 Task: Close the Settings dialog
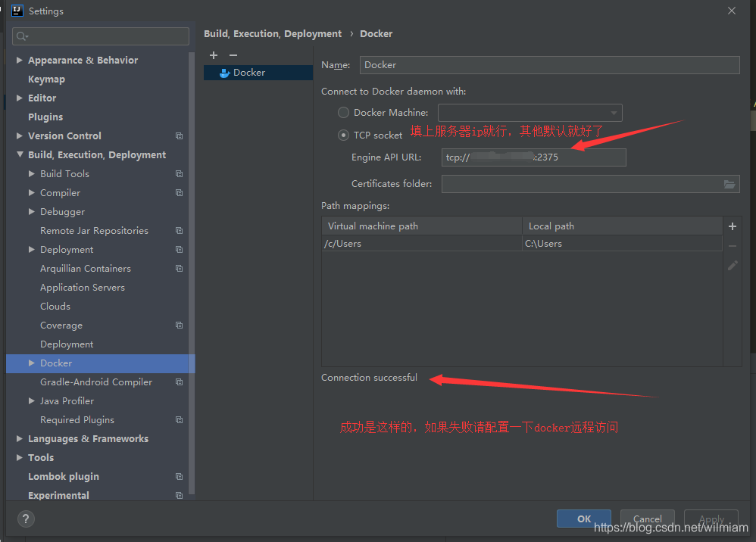pos(732,11)
